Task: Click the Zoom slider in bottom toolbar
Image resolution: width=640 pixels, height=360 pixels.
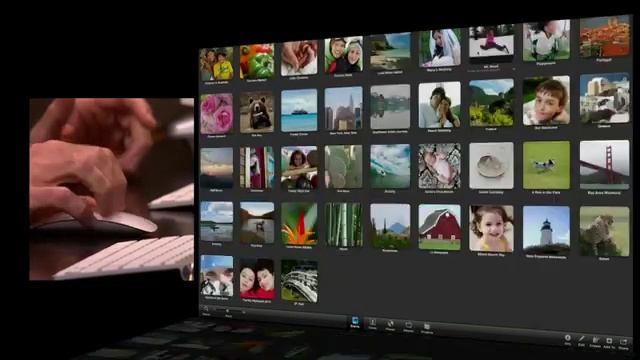Action: pos(229,311)
